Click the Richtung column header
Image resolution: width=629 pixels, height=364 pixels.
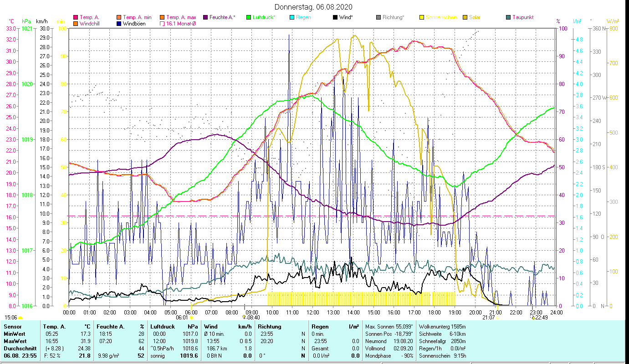pyautogui.click(x=270, y=327)
